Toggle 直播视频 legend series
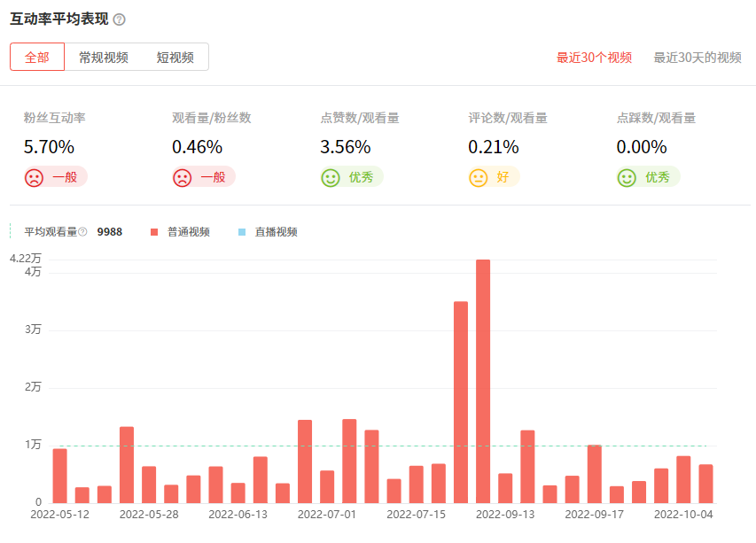 [x=276, y=232]
